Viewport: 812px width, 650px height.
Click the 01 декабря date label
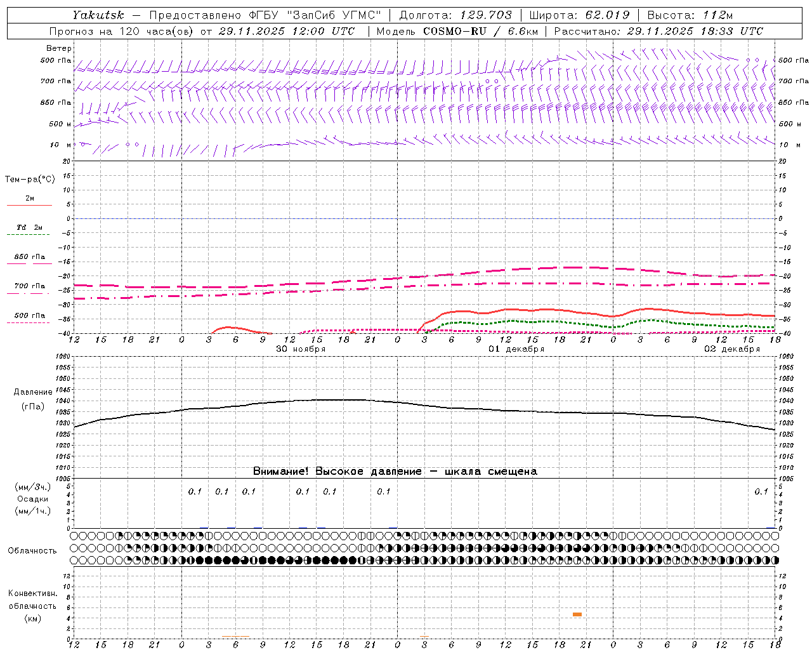tap(516, 349)
